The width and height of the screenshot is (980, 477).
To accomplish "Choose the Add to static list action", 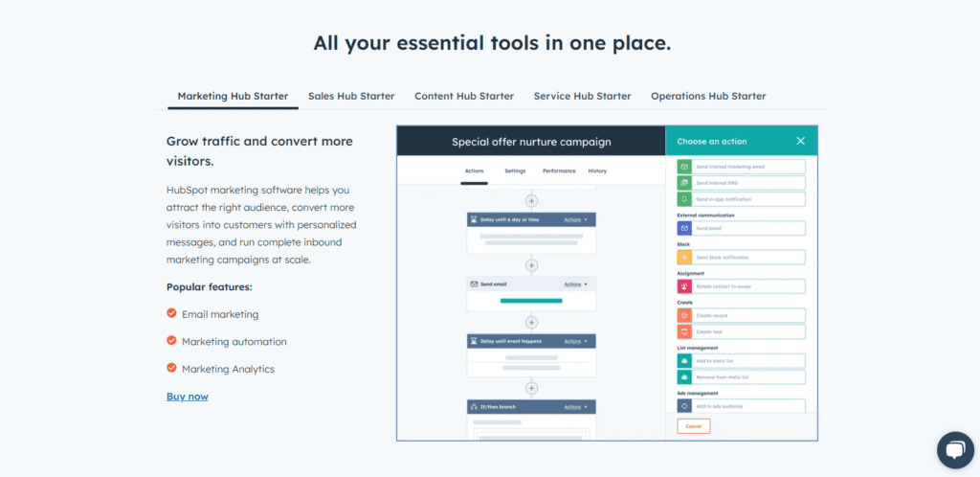I will coord(742,361).
